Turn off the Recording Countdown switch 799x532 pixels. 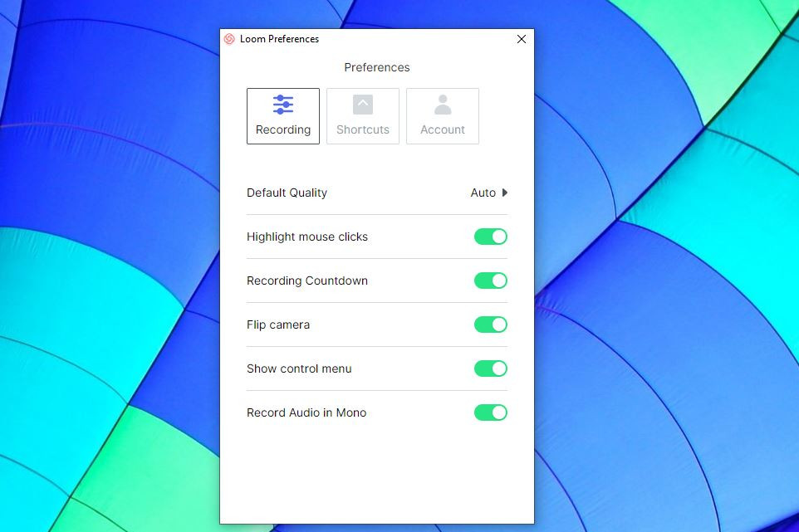(490, 281)
